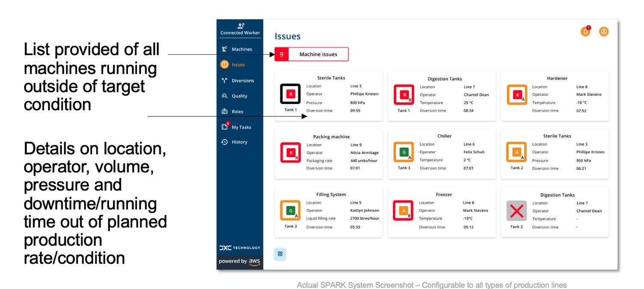Click the Chiller Tank 3 status icon
Screen dimensions: 644x289
(403, 152)
